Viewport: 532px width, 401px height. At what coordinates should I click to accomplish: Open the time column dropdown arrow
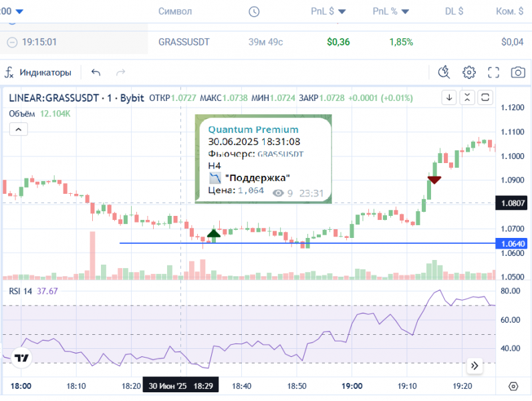[x=19, y=11]
